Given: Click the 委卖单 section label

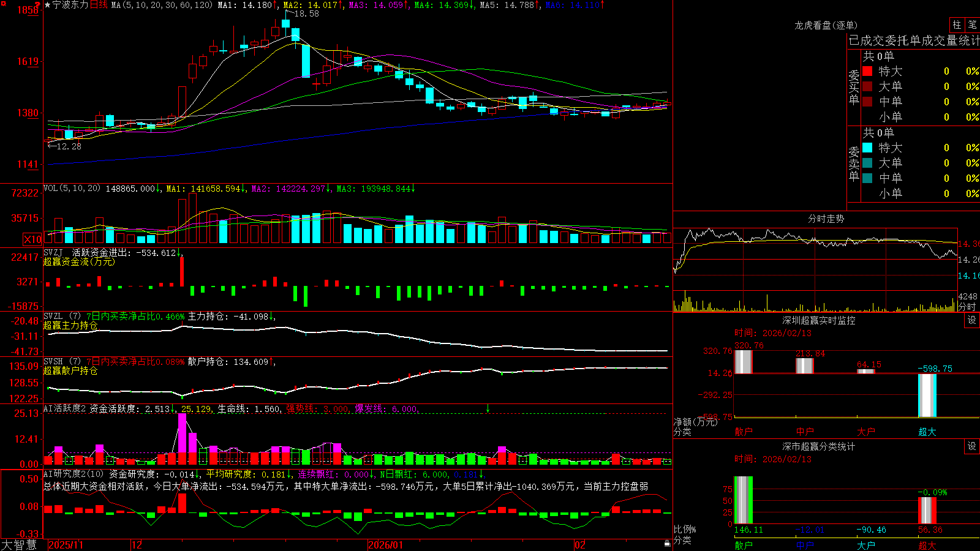Looking at the screenshot, I should click(x=854, y=163).
